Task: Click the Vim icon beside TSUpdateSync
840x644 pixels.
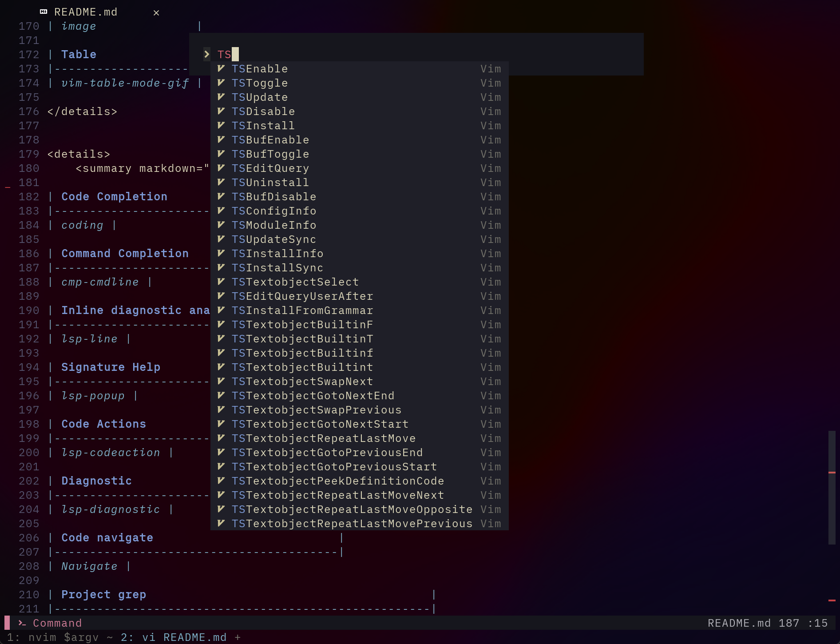Action: coord(221,239)
